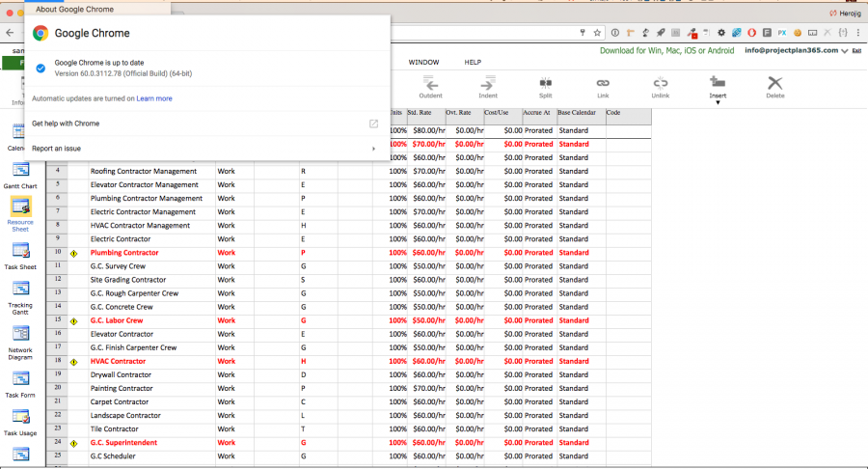The image size is (868, 469).
Task: Expand the account email dropdown chevron
Action: (845, 51)
